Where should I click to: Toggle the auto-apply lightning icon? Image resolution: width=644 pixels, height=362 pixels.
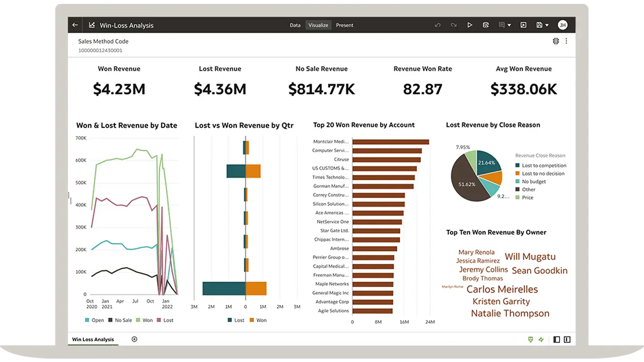[x=541, y=340]
